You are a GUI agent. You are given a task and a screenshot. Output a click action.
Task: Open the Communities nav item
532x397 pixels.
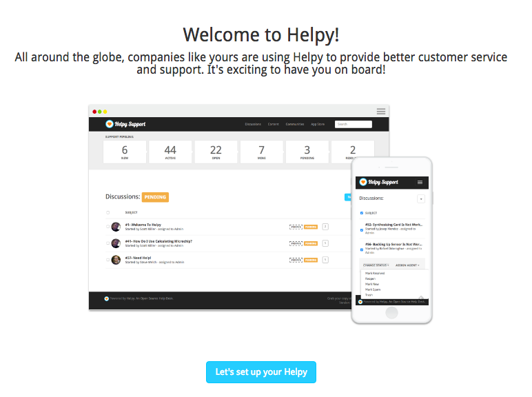click(294, 124)
